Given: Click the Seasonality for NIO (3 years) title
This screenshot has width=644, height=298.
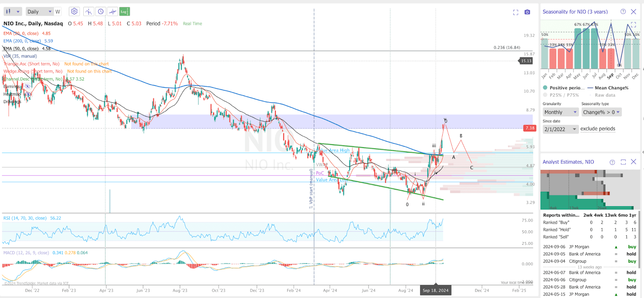Looking at the screenshot, I should [x=575, y=12].
